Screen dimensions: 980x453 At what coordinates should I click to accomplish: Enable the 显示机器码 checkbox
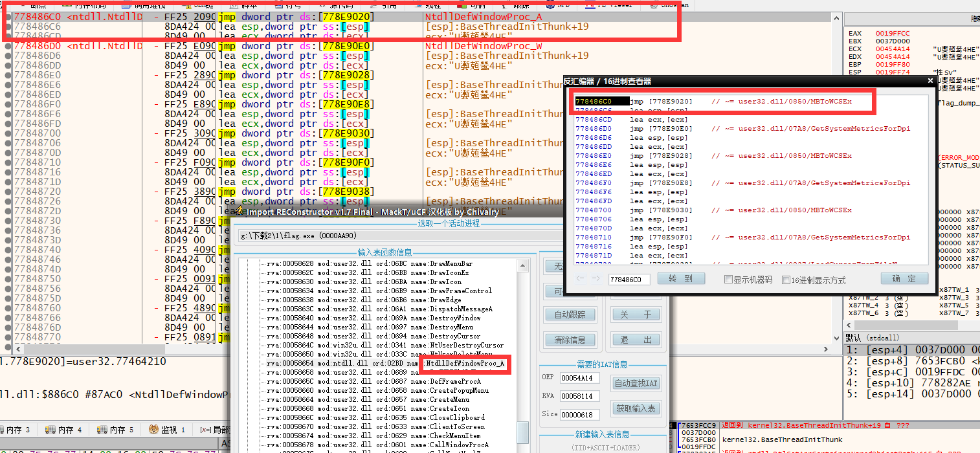729,280
